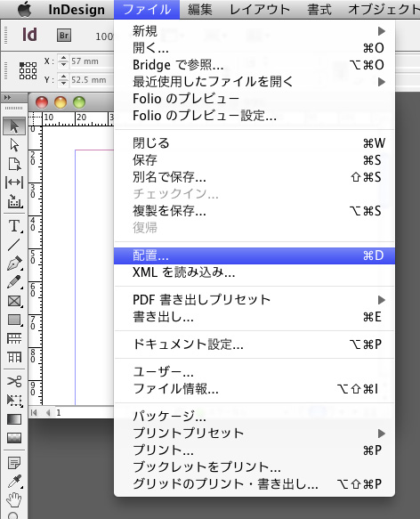Select the Pen tool
This screenshot has width=420, height=519.
(14, 264)
